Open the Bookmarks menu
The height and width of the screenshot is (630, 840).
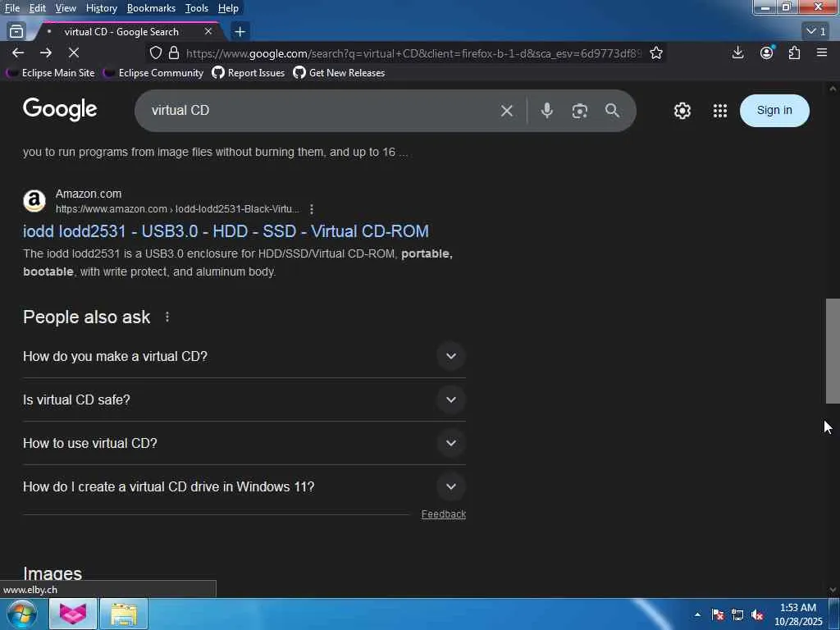(151, 8)
